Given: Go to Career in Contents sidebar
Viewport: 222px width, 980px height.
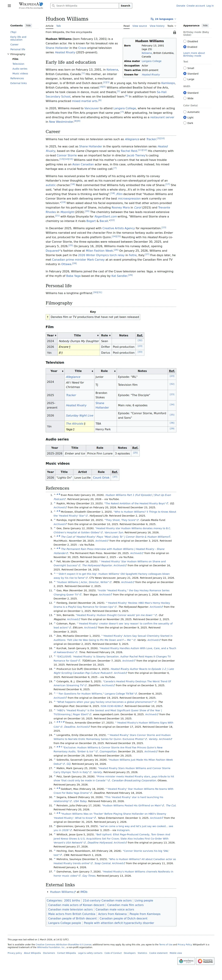Looking at the screenshot, I should [x=15, y=45].
